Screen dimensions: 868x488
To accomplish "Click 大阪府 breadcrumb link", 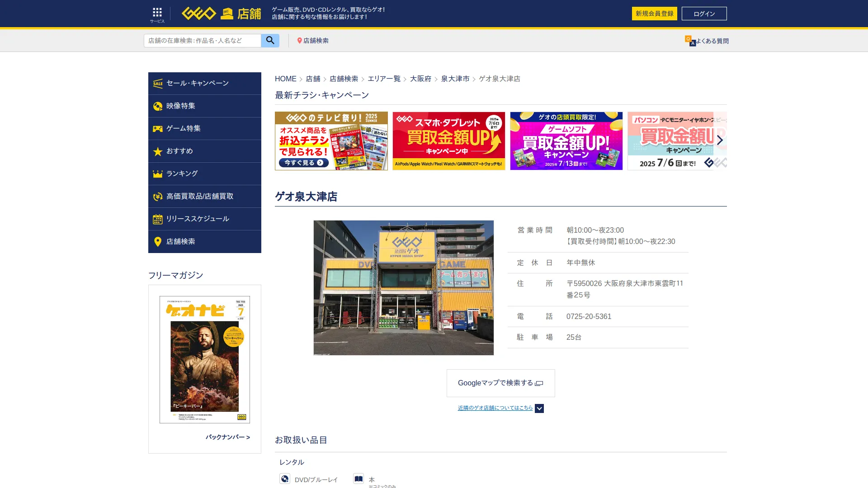I will [x=420, y=79].
